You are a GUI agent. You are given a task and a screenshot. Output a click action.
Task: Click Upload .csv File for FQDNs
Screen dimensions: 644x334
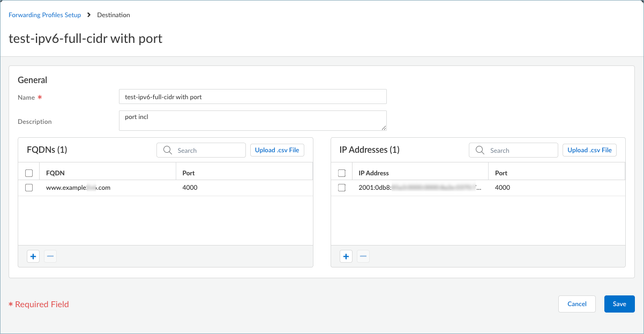[x=277, y=150]
